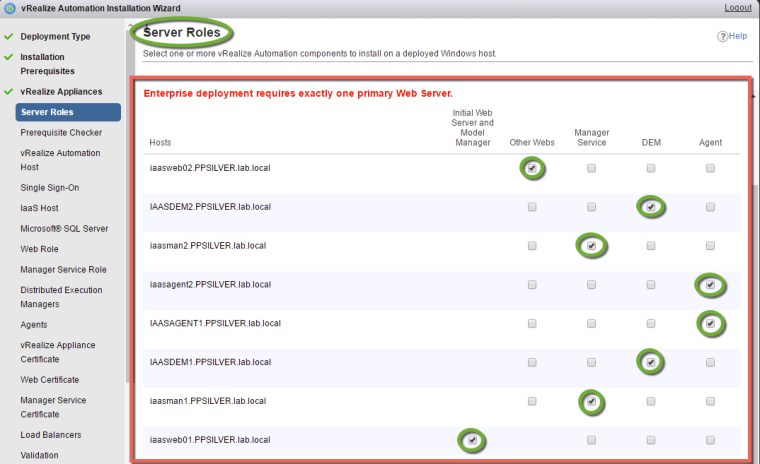Uncheck Manager Service for iaasman1

[x=591, y=401]
